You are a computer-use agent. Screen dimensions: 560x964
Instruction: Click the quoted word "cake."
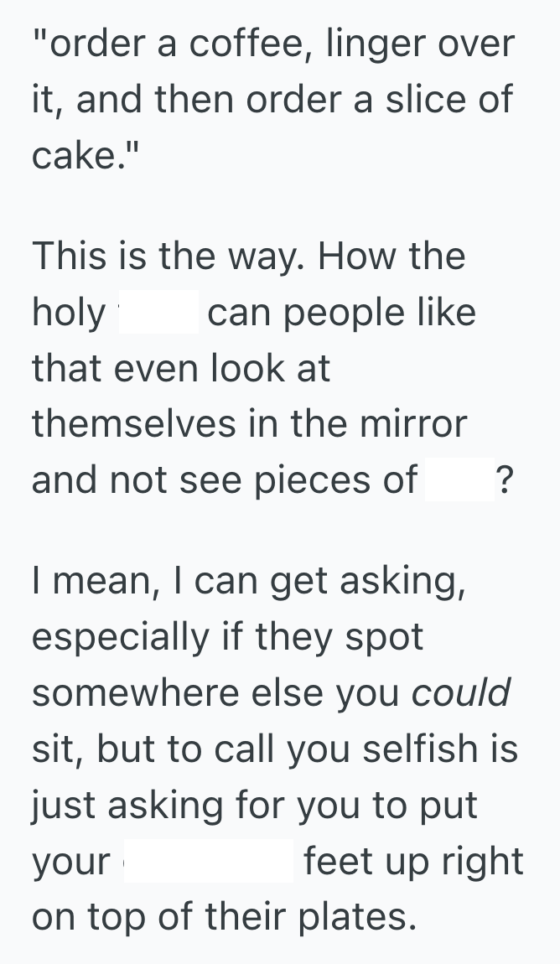tap(80, 156)
